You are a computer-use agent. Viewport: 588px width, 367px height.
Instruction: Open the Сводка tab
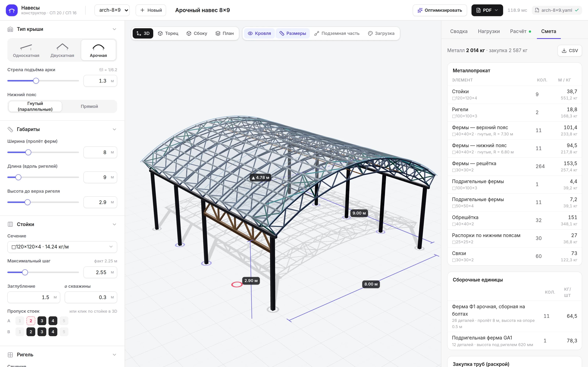pyautogui.click(x=459, y=31)
